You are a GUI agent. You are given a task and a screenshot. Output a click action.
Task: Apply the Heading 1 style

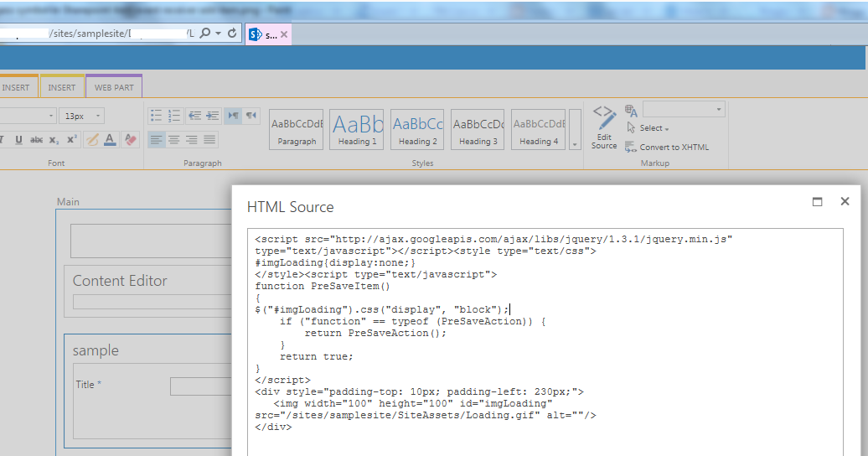click(357, 130)
